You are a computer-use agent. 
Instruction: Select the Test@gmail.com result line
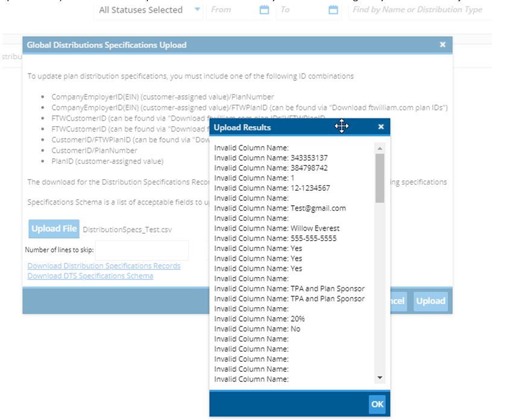tap(280, 208)
